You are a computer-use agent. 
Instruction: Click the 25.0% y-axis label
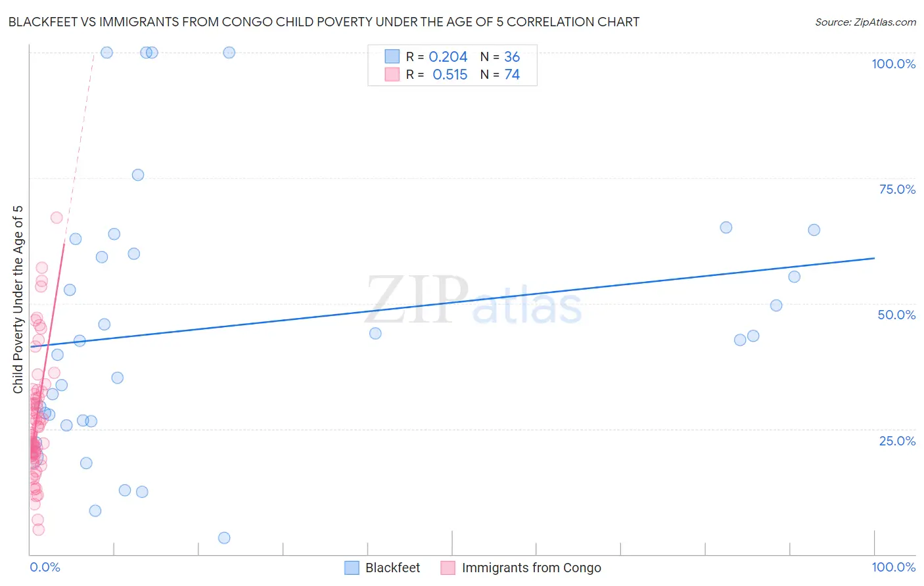(897, 440)
